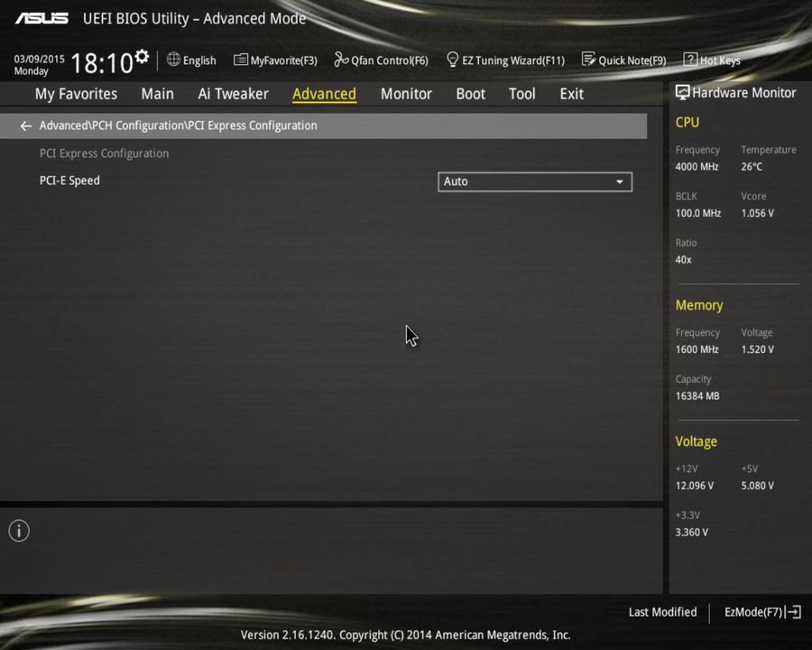The width and height of the screenshot is (812, 650).
Task: Switch to the Ai Tweaker tab
Action: point(233,93)
